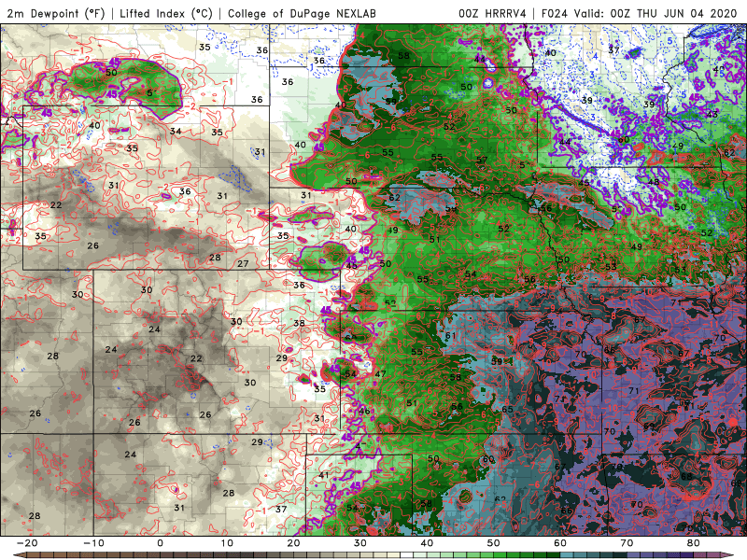The height and width of the screenshot is (560, 747).
Task: Click 'College of DuPage NEXLAB' header text
Action: pyautogui.click(x=302, y=13)
